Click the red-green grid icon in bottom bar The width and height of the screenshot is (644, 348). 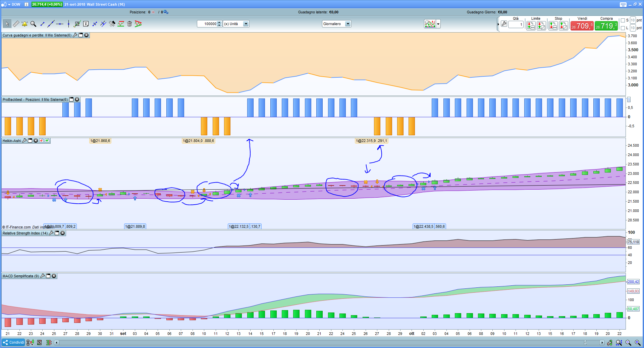pos(49,342)
